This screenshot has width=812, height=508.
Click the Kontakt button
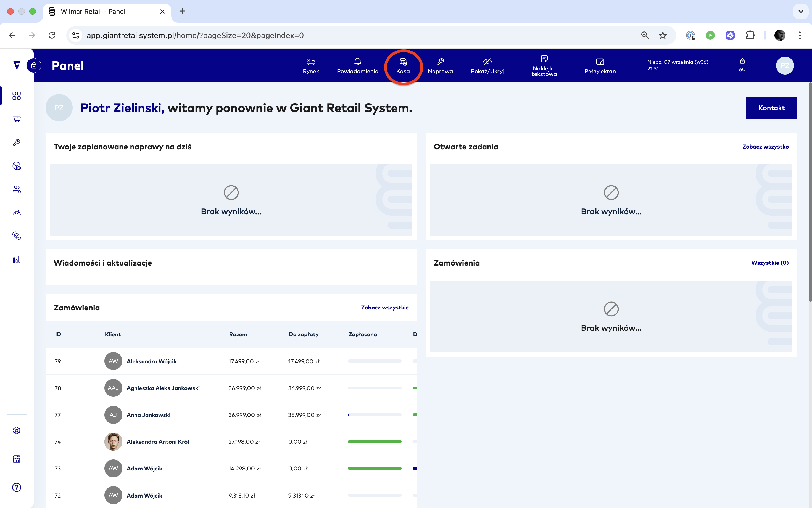pyautogui.click(x=771, y=108)
